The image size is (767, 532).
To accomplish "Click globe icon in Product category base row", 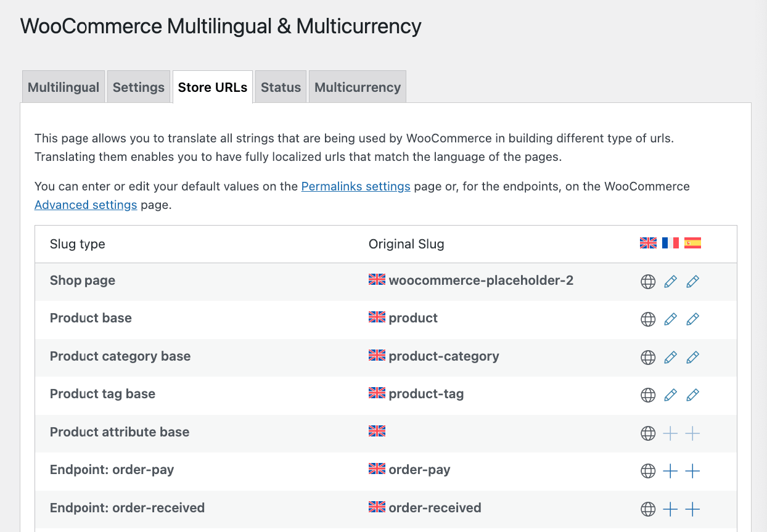I will coord(648,358).
